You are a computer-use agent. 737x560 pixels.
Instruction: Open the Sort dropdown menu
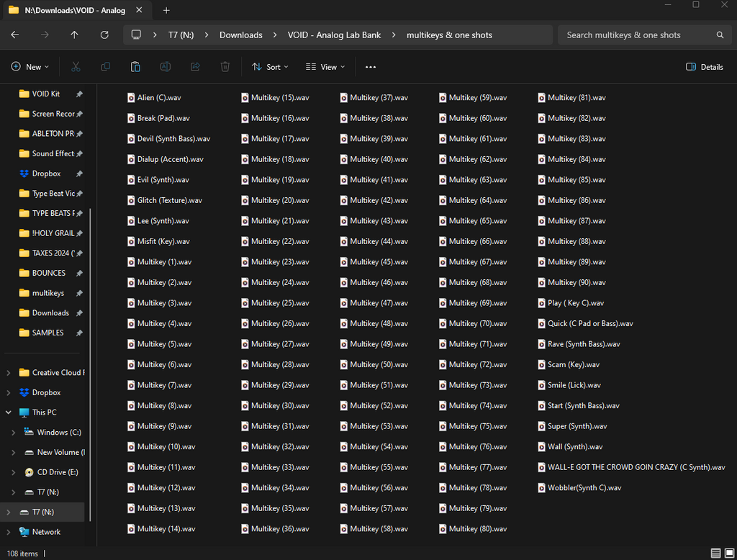click(270, 67)
